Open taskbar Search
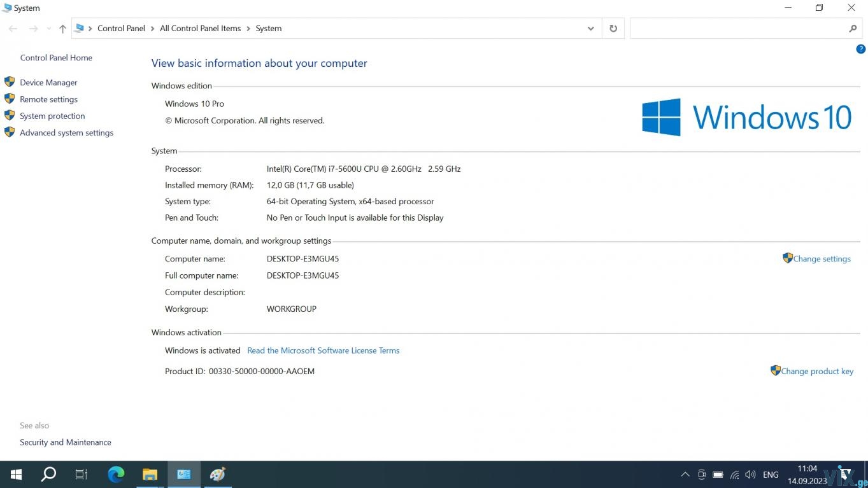The image size is (868, 488). [x=48, y=475]
